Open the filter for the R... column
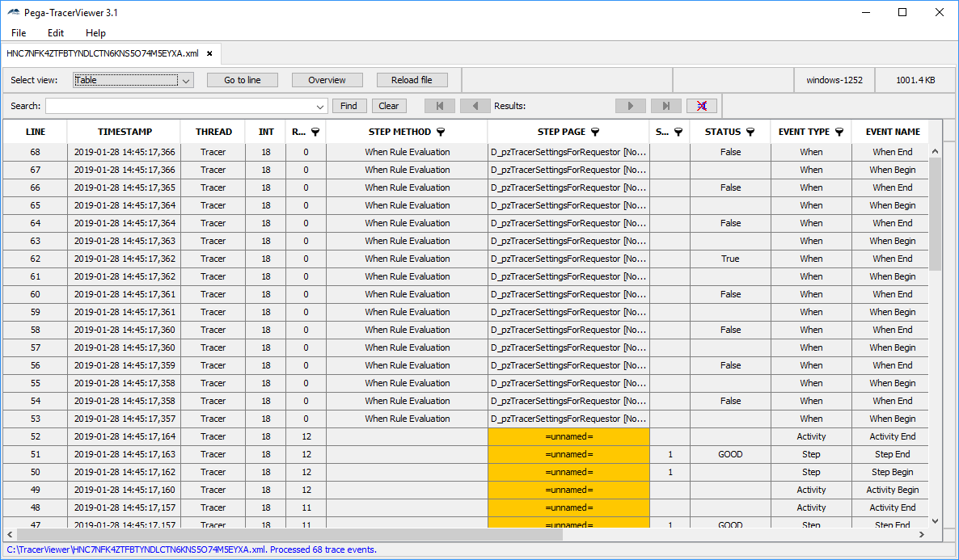The height and width of the screenshot is (560, 959). tap(315, 132)
